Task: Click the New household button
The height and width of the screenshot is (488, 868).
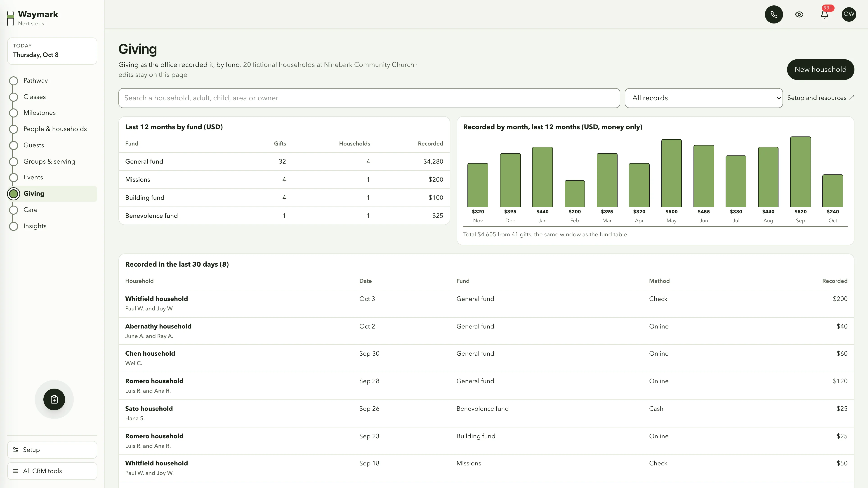Action: (x=820, y=69)
